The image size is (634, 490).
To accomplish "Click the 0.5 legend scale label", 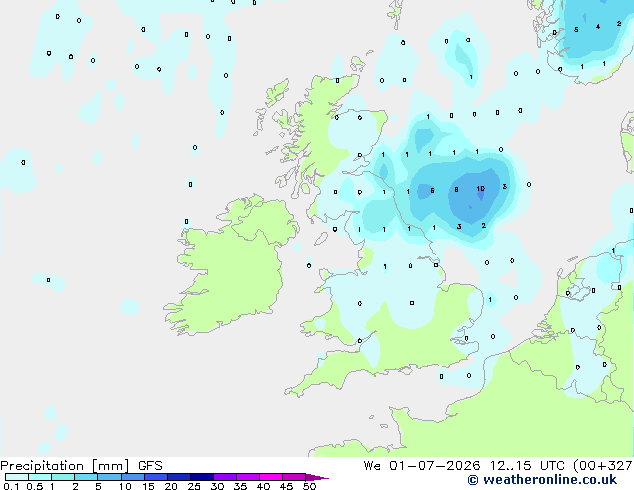I will (x=34, y=486).
